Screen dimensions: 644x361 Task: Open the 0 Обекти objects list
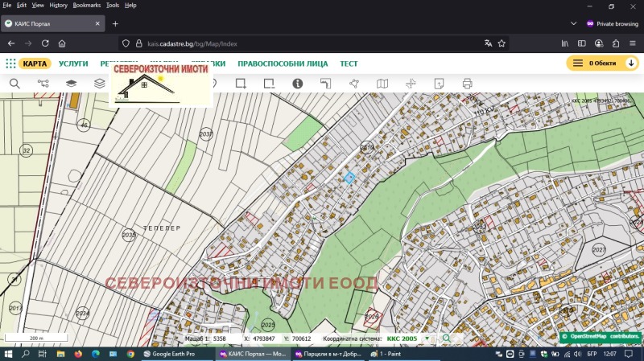tap(602, 64)
